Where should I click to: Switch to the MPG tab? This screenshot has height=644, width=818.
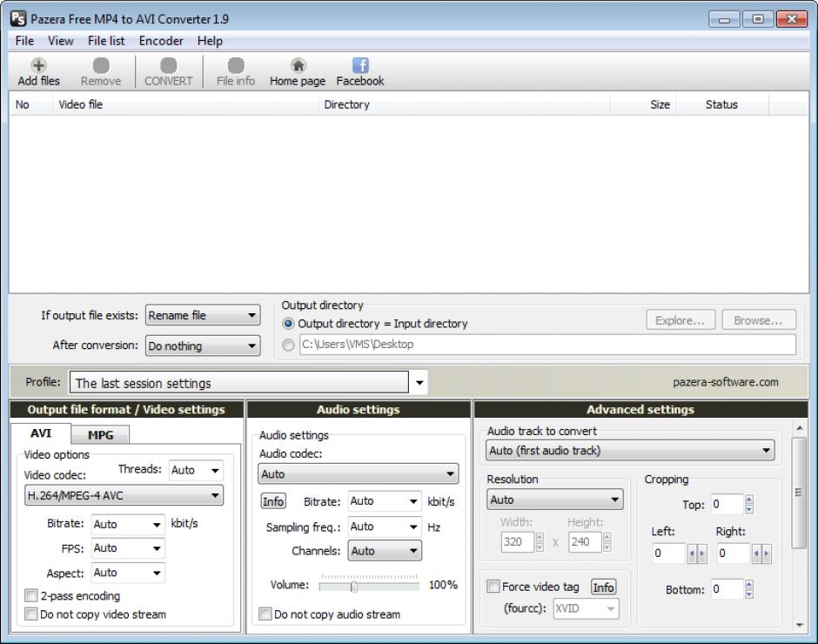(x=100, y=435)
